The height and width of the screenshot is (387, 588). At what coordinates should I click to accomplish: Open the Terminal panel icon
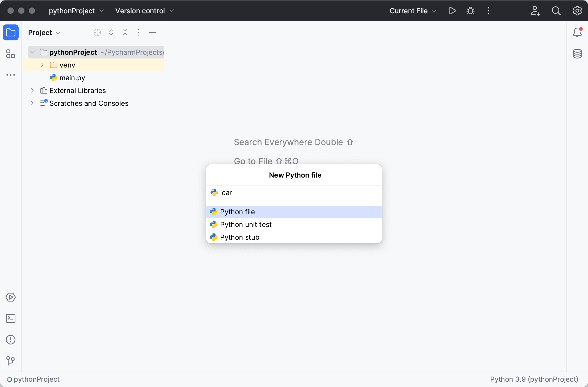(10, 318)
